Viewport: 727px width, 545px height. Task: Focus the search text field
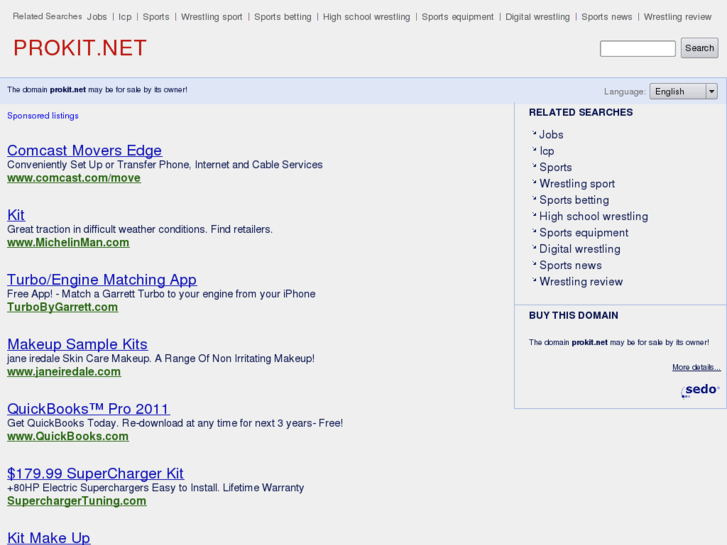pos(638,49)
